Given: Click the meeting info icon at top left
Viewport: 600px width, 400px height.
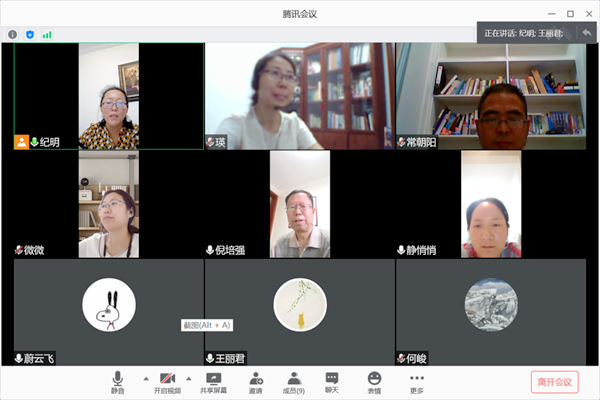Looking at the screenshot, I should (13, 34).
